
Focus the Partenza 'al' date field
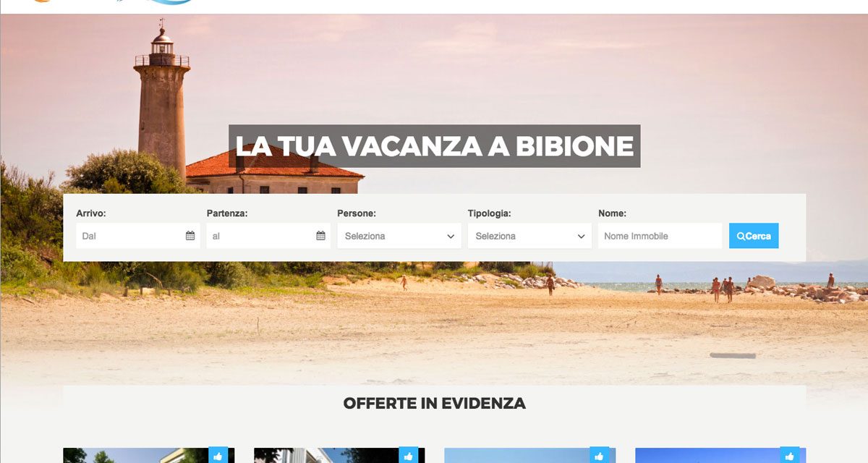pyautogui.click(x=268, y=236)
